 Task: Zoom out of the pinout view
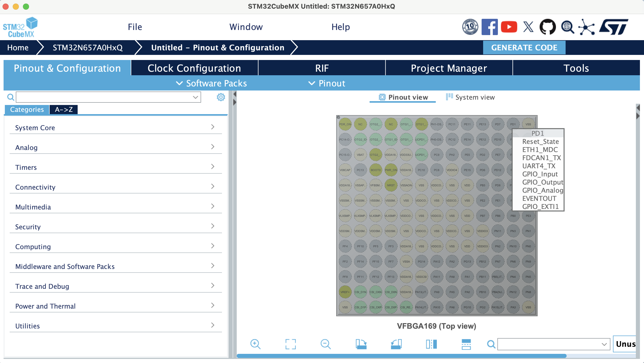point(326,344)
